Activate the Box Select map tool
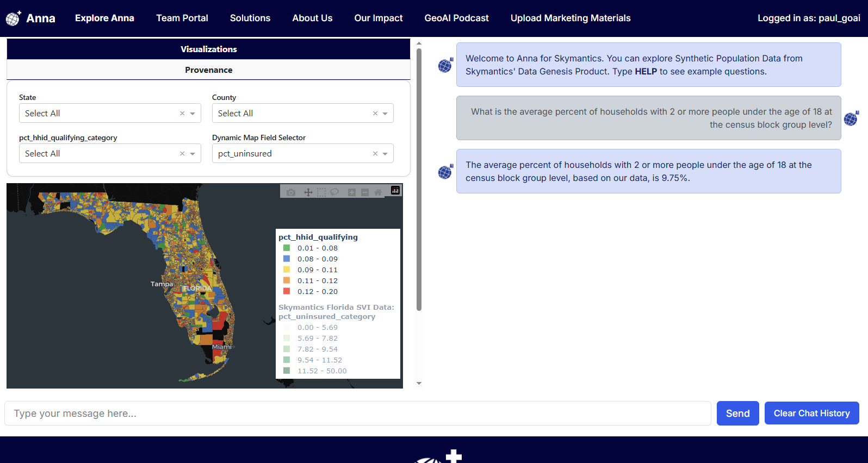Viewport: 868px width, 463px height. point(321,192)
